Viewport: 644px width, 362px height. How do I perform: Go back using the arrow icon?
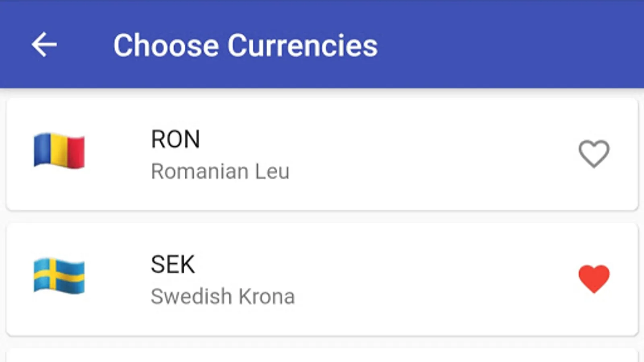pos(44,45)
